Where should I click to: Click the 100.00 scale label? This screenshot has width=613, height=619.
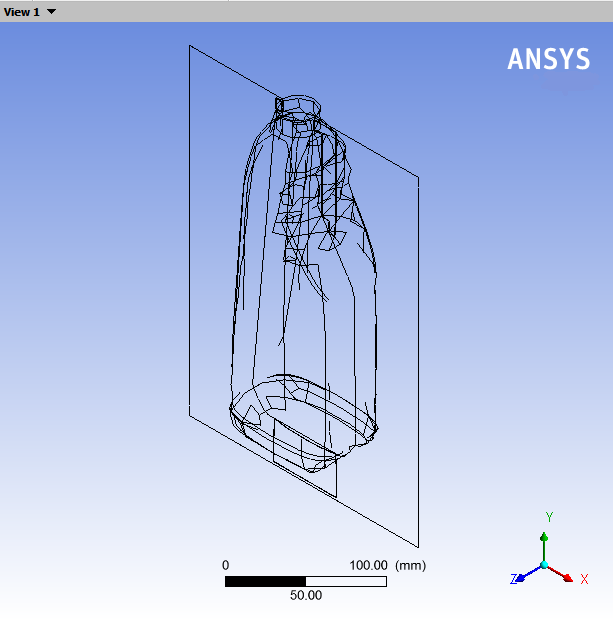pos(368,565)
